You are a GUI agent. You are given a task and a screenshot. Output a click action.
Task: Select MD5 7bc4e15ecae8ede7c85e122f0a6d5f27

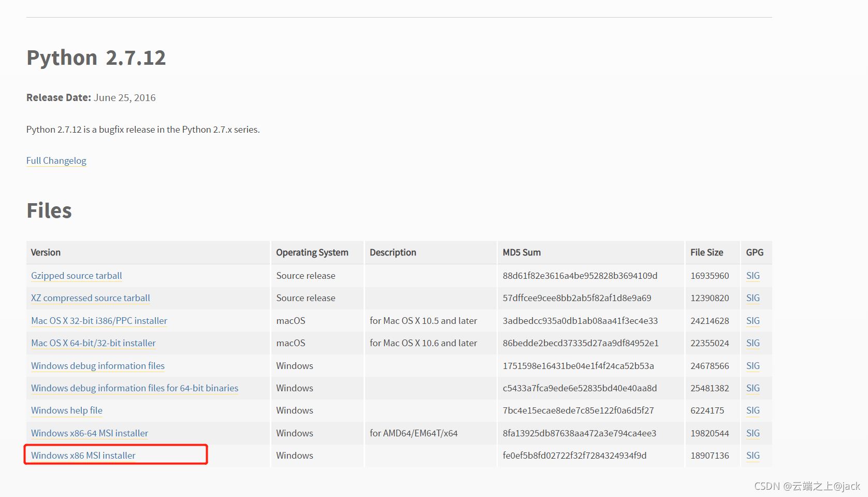click(578, 410)
